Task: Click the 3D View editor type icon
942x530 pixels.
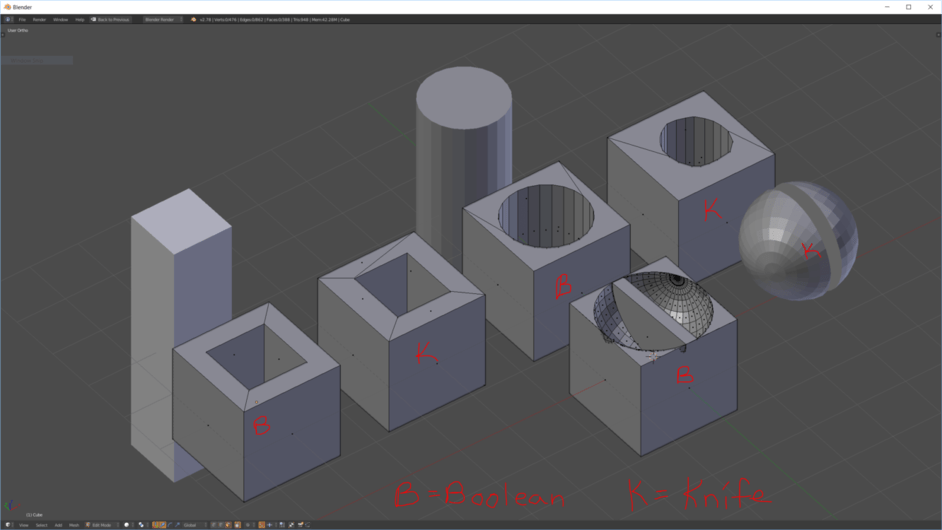Action: pyautogui.click(x=9, y=524)
